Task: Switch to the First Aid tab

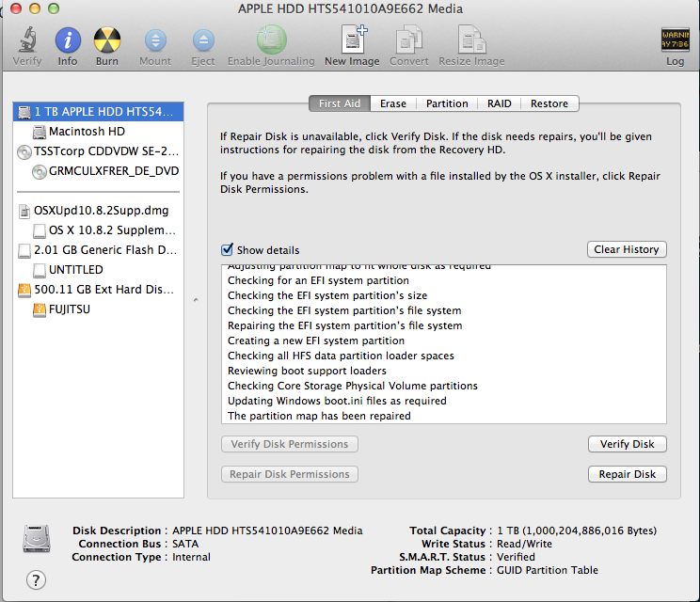Action: (x=340, y=103)
